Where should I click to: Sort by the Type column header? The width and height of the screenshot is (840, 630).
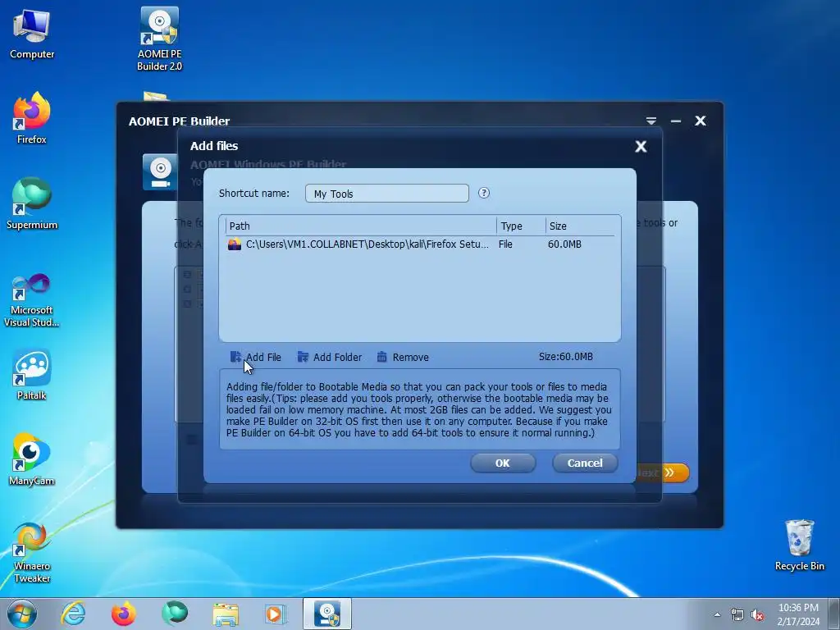point(521,226)
